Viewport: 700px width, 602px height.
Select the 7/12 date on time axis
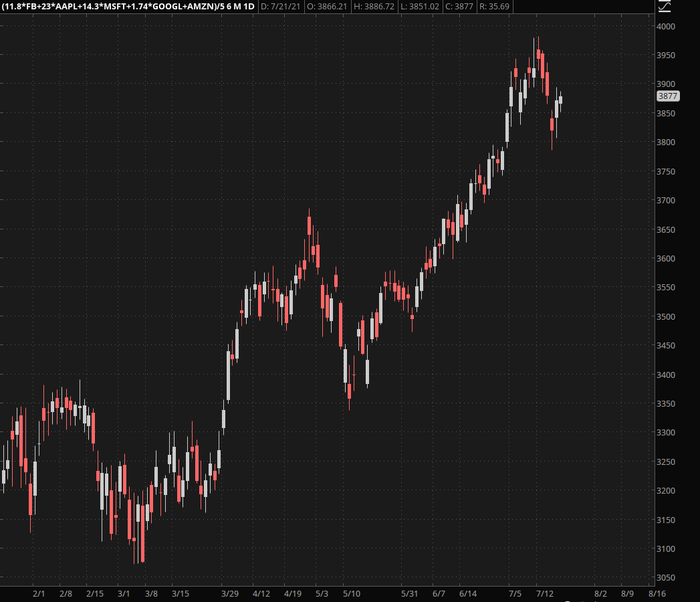pos(545,593)
